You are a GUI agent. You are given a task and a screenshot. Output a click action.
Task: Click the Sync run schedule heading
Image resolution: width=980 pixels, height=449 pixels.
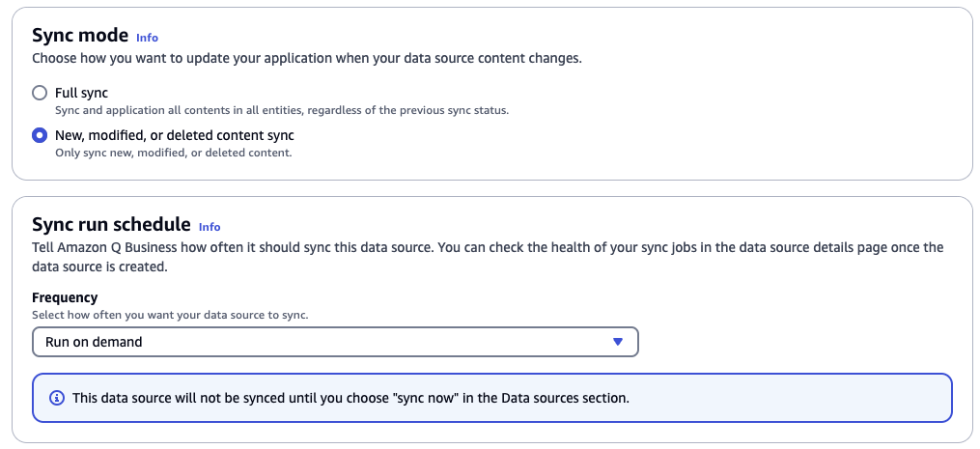point(111,225)
